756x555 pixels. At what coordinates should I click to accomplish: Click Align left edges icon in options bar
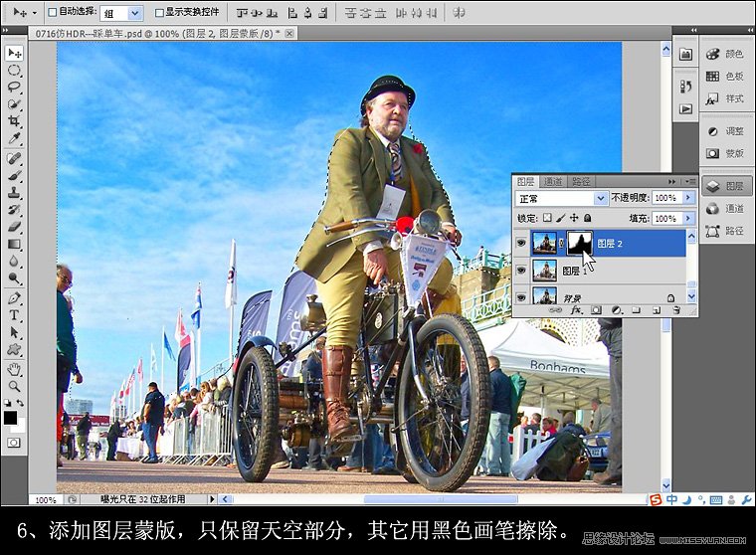coord(292,13)
